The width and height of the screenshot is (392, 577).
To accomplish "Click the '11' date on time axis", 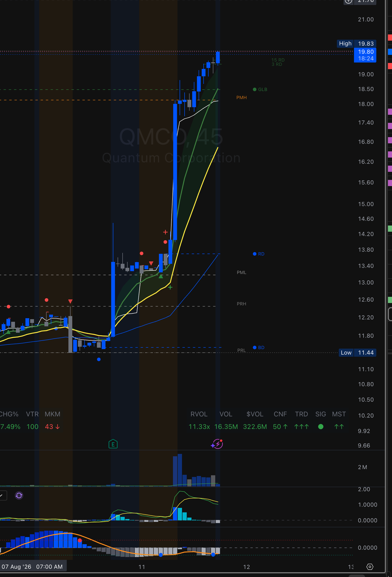I will point(142,567).
